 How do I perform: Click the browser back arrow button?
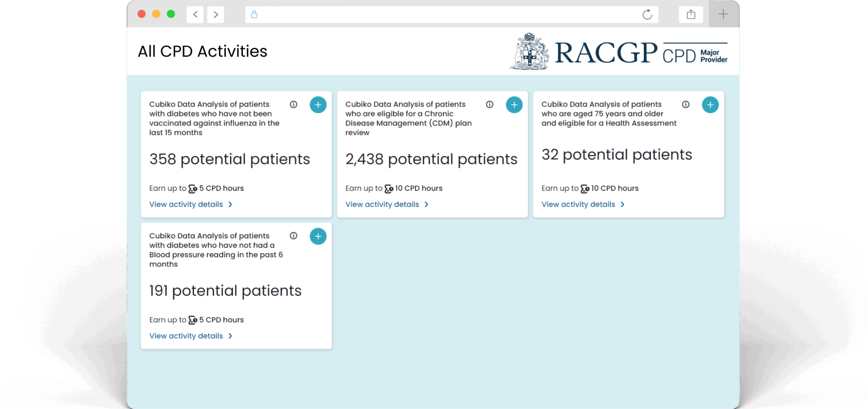pos(195,14)
